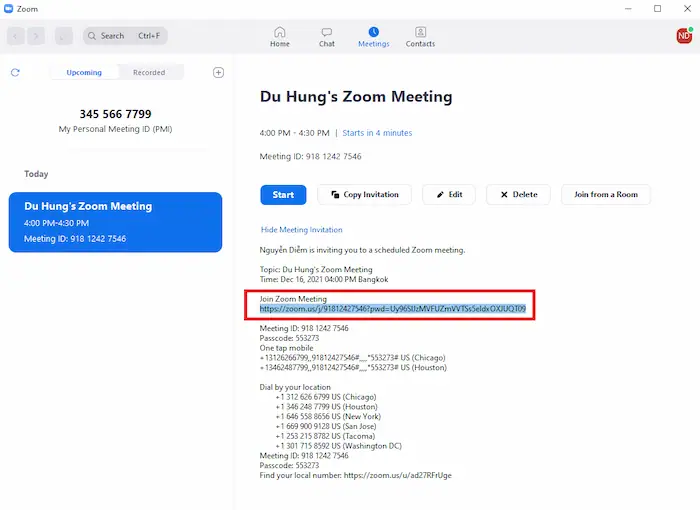The width and height of the screenshot is (700, 510).
Task: Collapse invitation with Hide Meeting Invitation
Action: [x=301, y=230]
